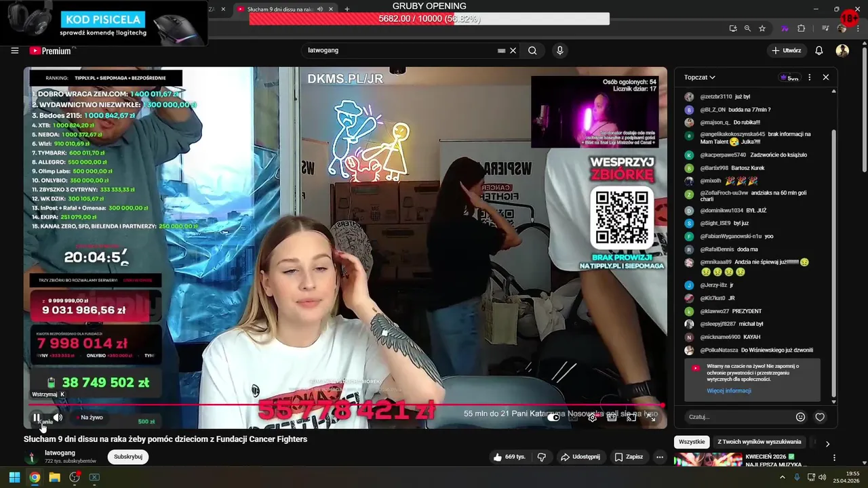868x488 pixels.
Task: Open the video player settings gear
Action: 593,418
